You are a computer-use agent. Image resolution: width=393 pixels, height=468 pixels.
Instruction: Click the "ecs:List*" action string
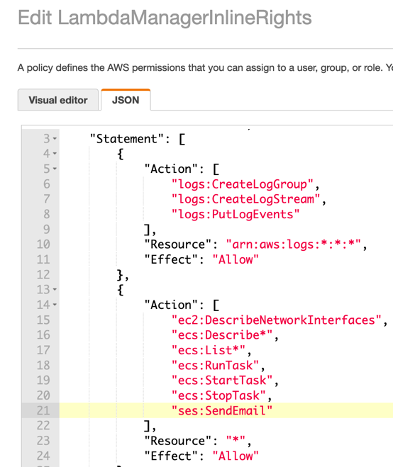click(x=208, y=350)
